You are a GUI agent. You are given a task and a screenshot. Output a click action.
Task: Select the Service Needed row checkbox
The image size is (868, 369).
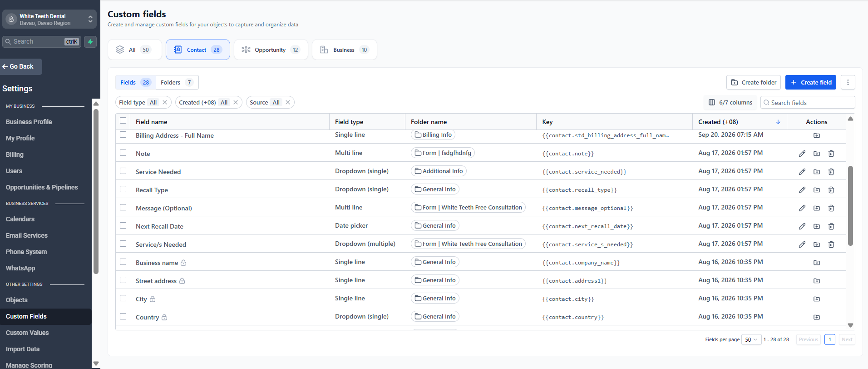123,171
